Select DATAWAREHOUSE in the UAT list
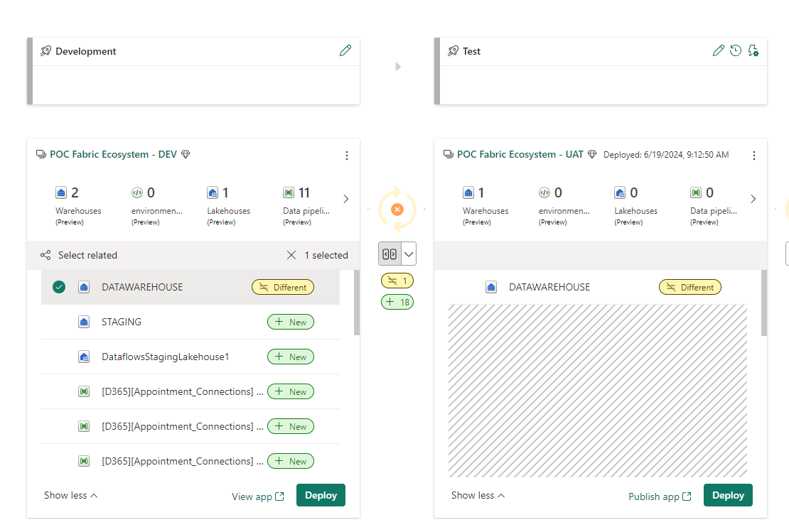 point(597,287)
